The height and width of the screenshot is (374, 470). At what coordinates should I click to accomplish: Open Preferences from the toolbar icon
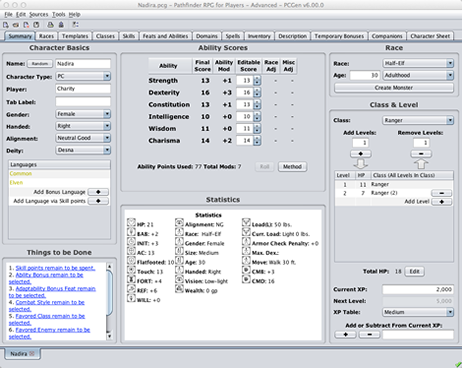pyautogui.click(x=75, y=25)
